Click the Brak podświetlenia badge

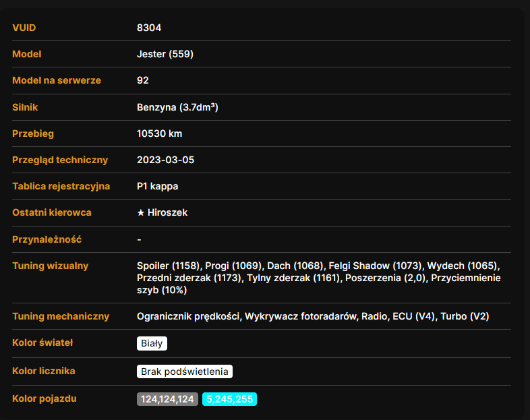[x=185, y=371]
